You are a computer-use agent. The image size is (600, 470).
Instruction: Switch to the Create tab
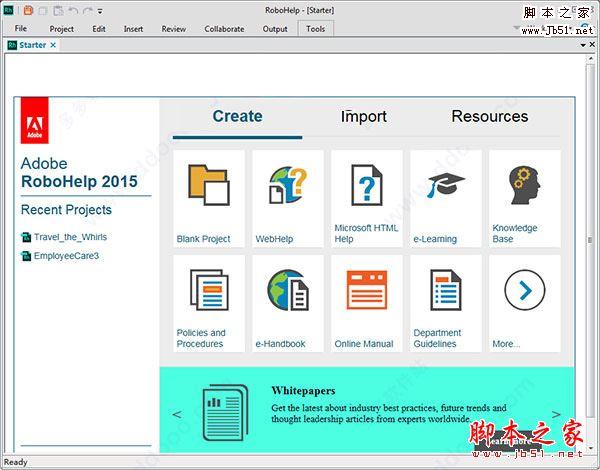click(237, 116)
